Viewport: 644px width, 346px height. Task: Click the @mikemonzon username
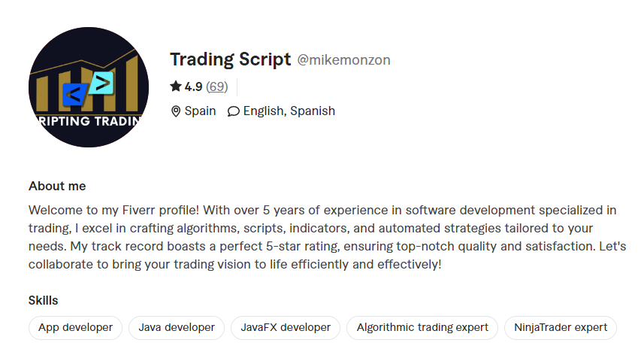[x=343, y=60]
